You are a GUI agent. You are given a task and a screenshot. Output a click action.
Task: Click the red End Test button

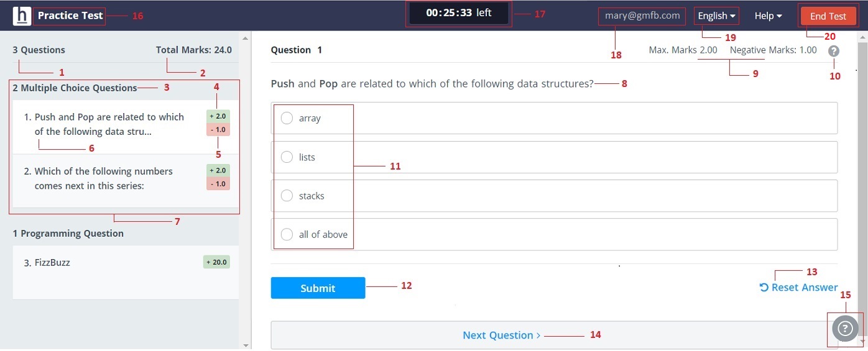point(828,16)
